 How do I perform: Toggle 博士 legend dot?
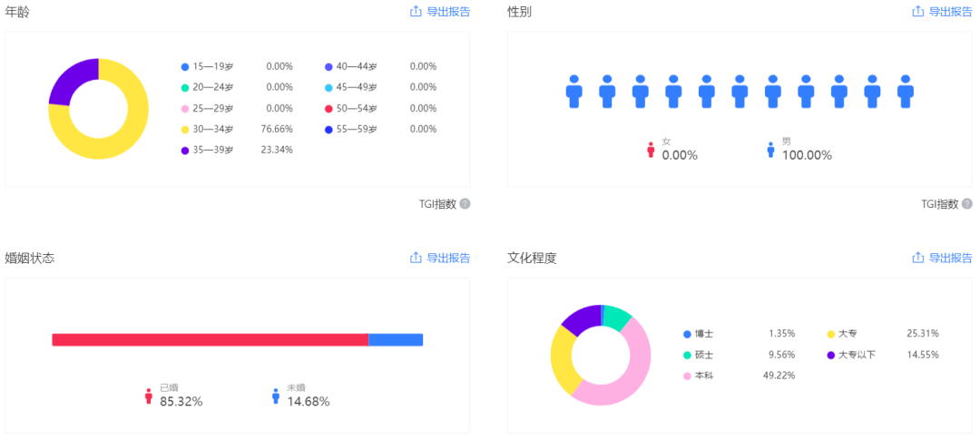coord(687,335)
